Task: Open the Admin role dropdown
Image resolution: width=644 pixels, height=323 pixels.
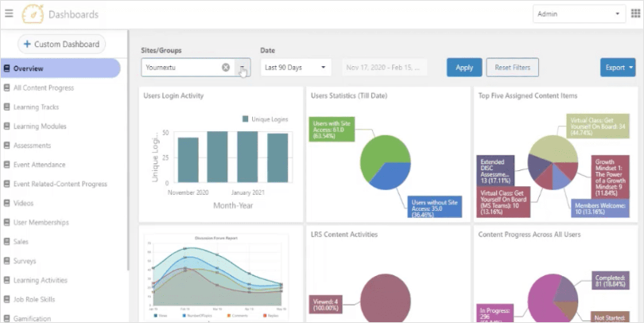Action: (x=579, y=14)
